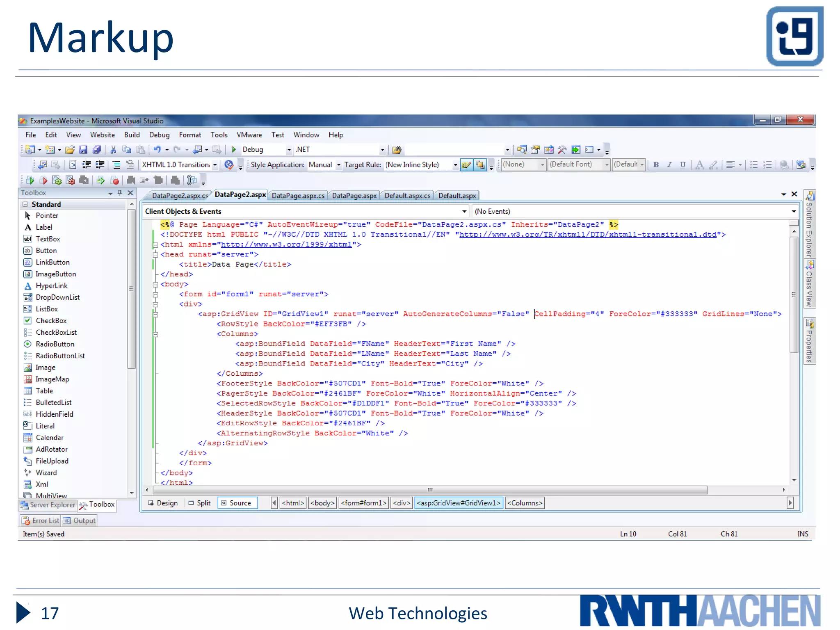Pin the Toolbox panel with pushpin
The image size is (840, 630).
click(x=120, y=193)
